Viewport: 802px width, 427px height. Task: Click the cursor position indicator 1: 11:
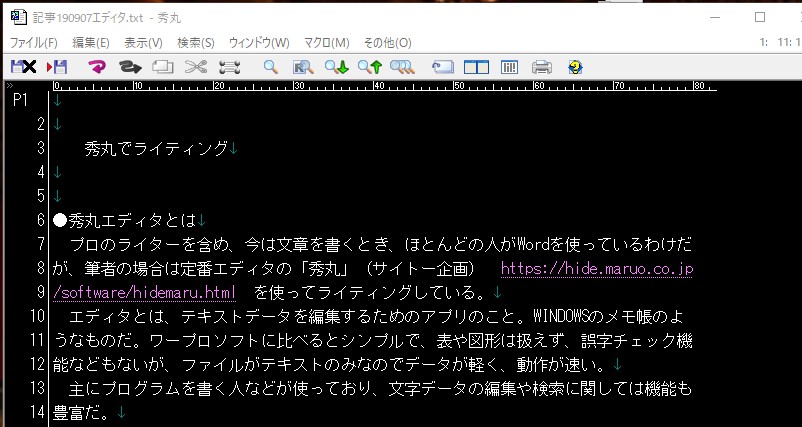[x=779, y=42]
